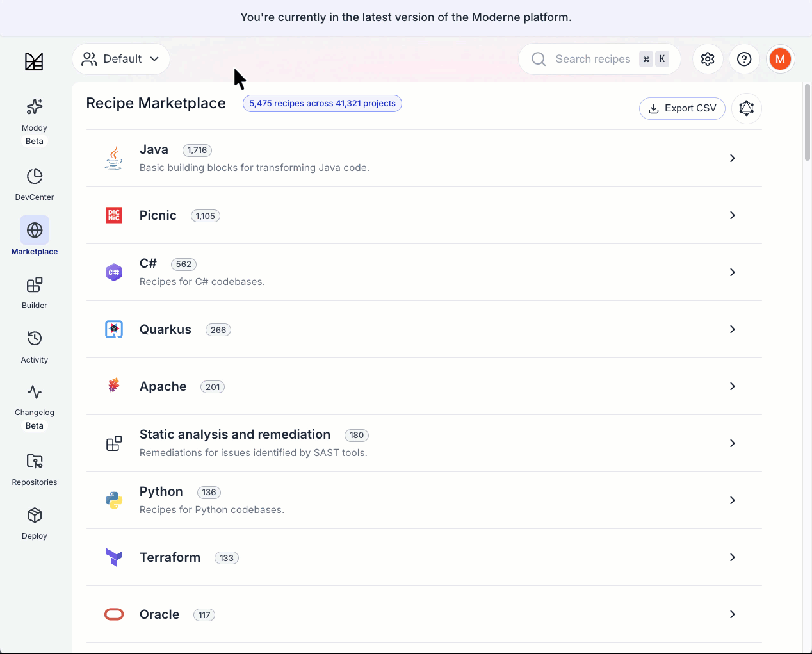Click 'Recipes for C# codebases.' text
This screenshot has height=654, width=812.
202,282
